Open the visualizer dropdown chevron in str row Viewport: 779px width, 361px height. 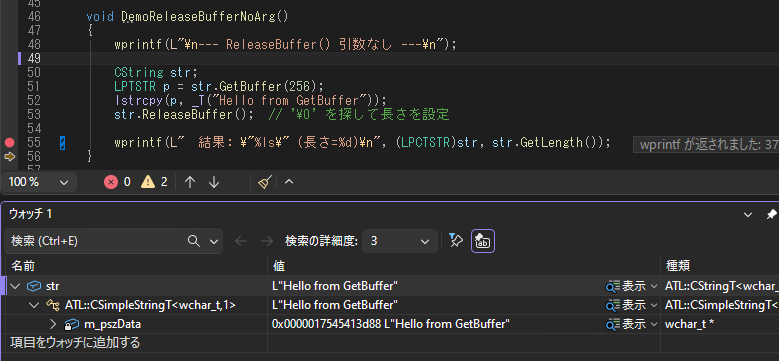[x=654, y=286]
